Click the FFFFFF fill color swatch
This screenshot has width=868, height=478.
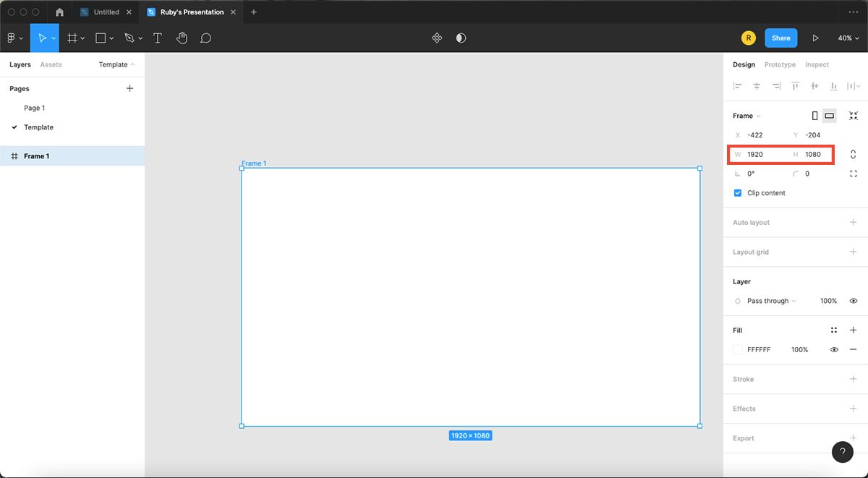point(740,349)
